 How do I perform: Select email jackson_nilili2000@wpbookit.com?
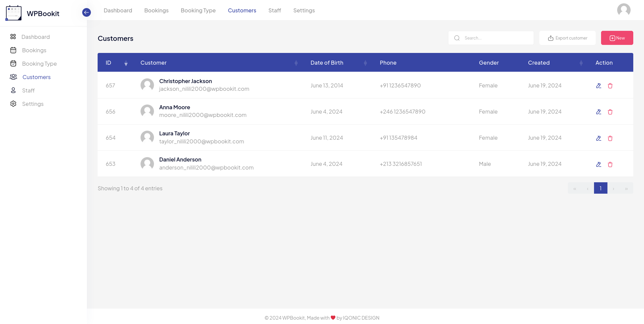pyautogui.click(x=204, y=89)
